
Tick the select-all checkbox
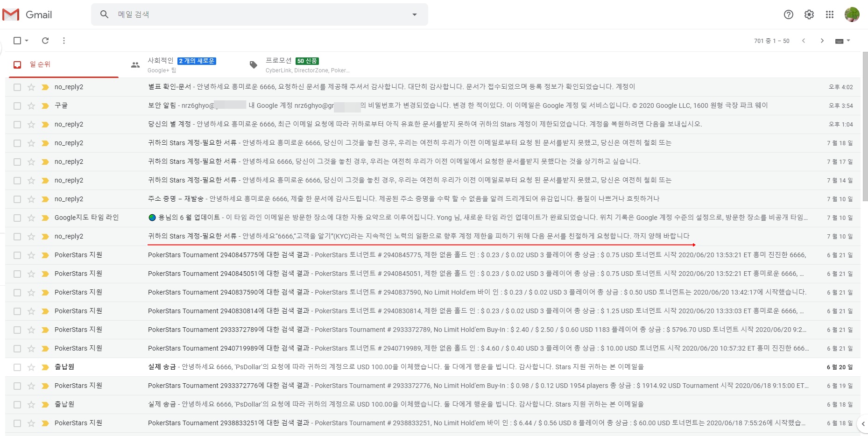pyautogui.click(x=17, y=41)
